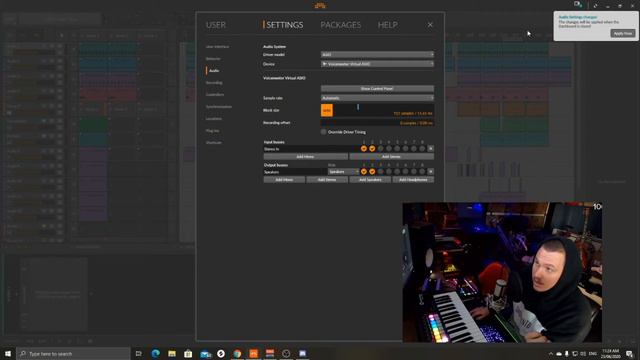640x360 pixels.
Task: Open Locations settings in sidebar
Action: tap(213, 119)
